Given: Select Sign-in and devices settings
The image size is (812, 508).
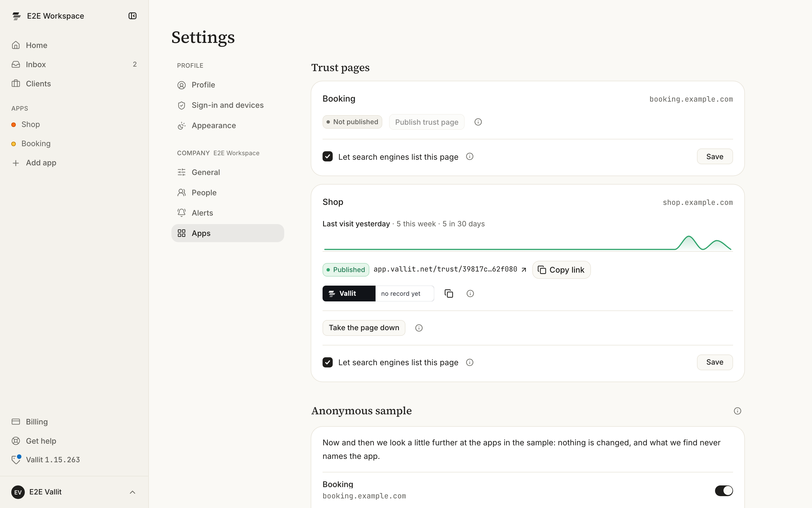Looking at the screenshot, I should [x=228, y=105].
